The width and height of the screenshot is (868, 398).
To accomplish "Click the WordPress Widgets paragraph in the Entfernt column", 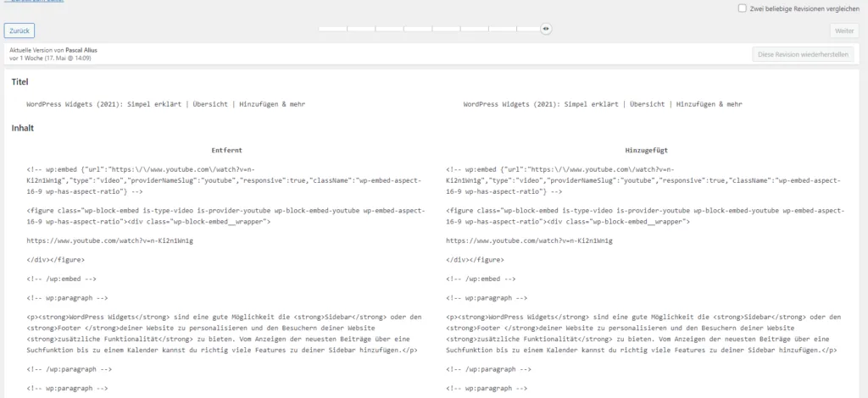I will click(x=224, y=334).
